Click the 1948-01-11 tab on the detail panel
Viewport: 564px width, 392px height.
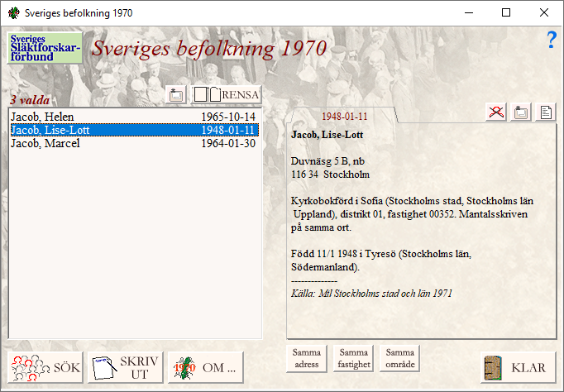pos(344,116)
